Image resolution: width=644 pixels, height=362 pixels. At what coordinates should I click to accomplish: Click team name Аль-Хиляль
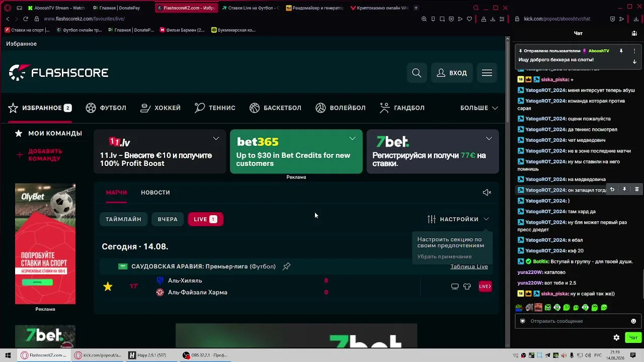pos(185,281)
